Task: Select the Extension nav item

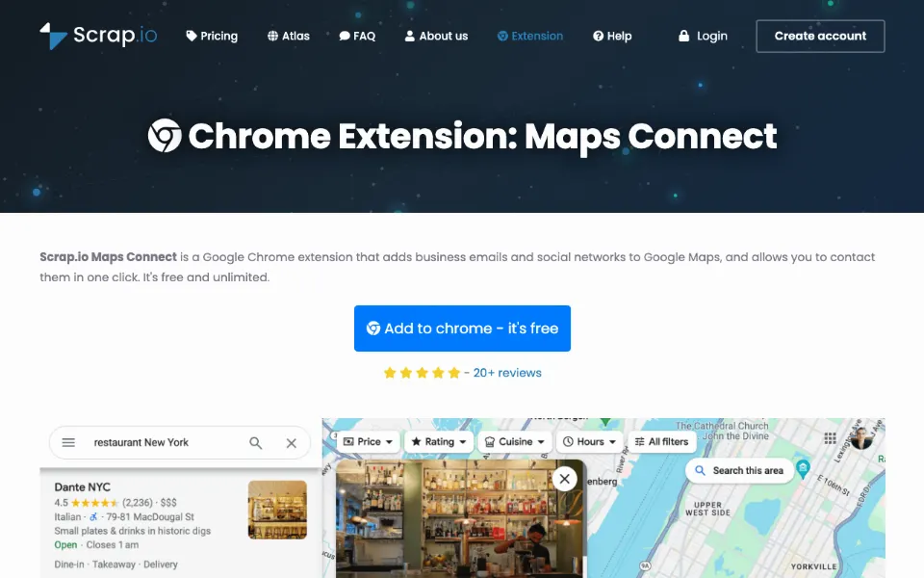Action: [529, 36]
